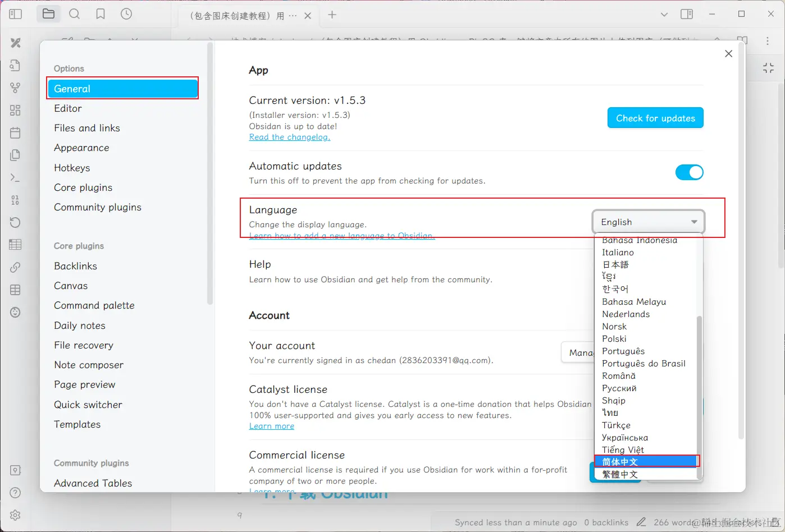
Task: Open the Hotkeys settings tab
Action: point(122,168)
